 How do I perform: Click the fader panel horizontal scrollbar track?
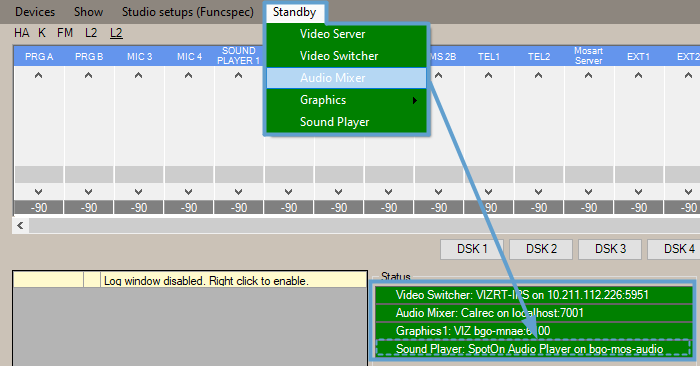coord(364,226)
